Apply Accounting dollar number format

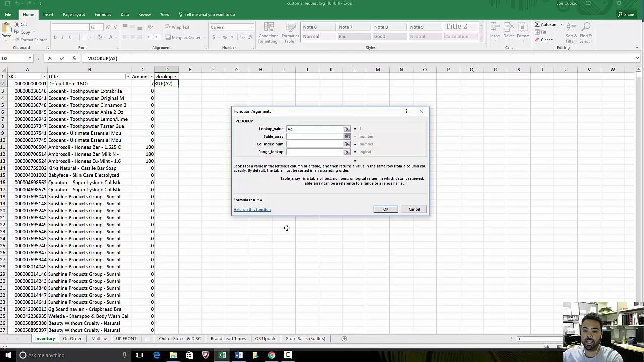pyautogui.click(x=214, y=37)
